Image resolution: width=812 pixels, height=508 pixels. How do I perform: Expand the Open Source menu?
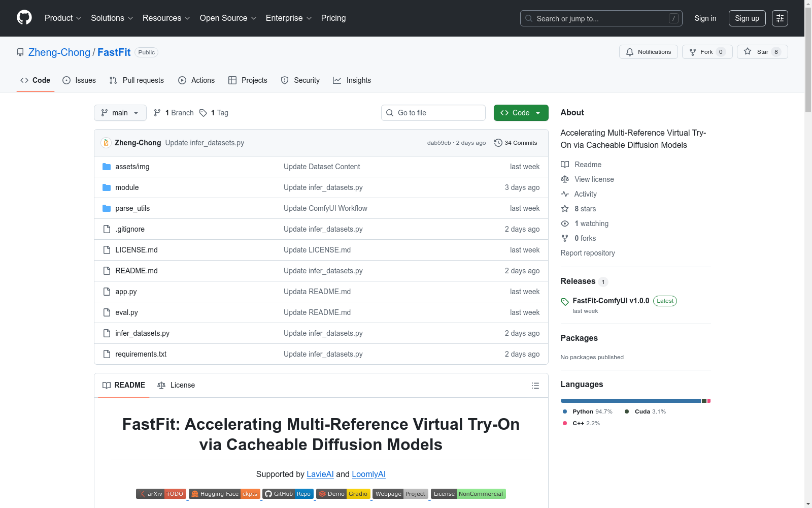click(x=228, y=18)
